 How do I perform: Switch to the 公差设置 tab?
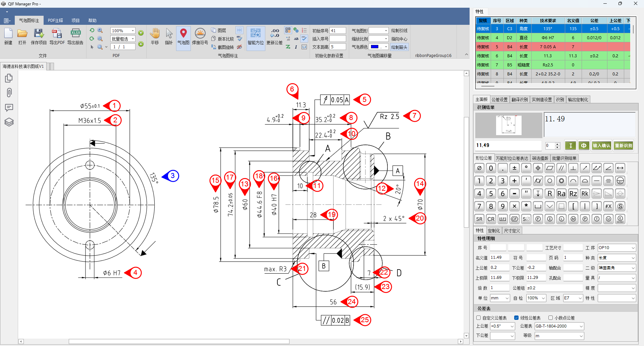499,100
